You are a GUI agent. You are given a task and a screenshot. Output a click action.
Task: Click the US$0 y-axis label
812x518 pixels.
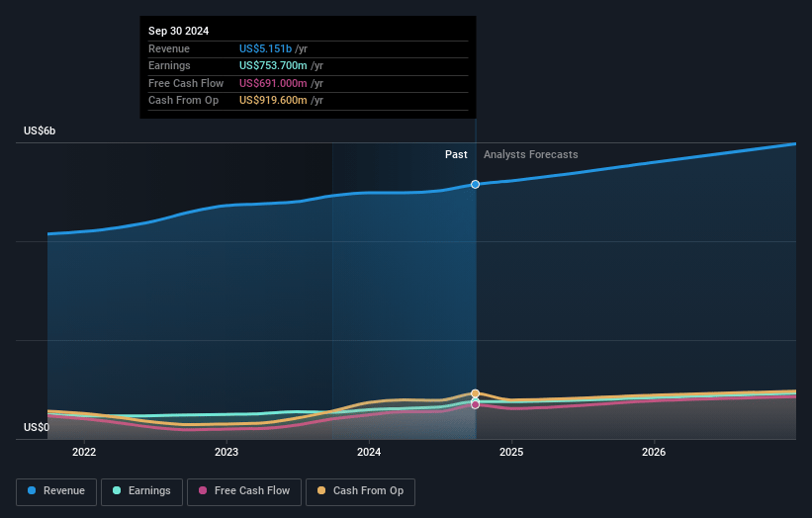click(37, 427)
